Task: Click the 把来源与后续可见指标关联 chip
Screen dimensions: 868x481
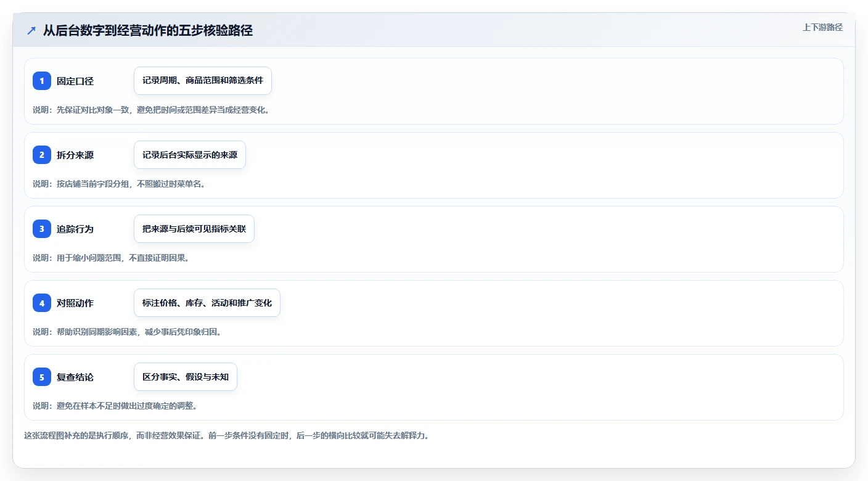Action: pos(194,229)
